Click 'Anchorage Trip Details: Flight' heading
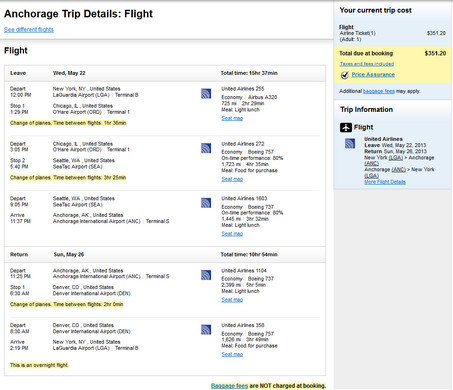Screen dimensions: 453x390 click(x=78, y=14)
